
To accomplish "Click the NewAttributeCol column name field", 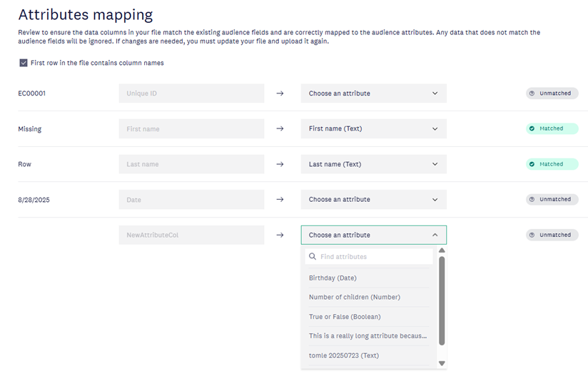I will (191, 235).
